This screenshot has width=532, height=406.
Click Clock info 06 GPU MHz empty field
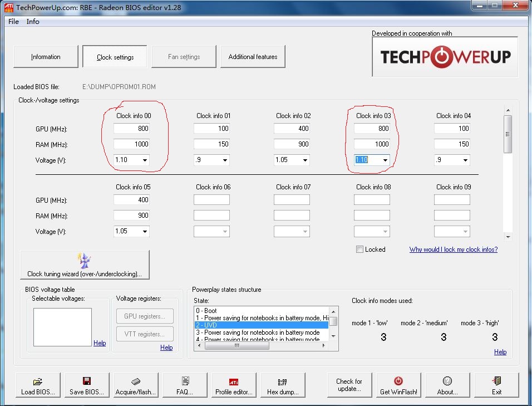pyautogui.click(x=211, y=200)
